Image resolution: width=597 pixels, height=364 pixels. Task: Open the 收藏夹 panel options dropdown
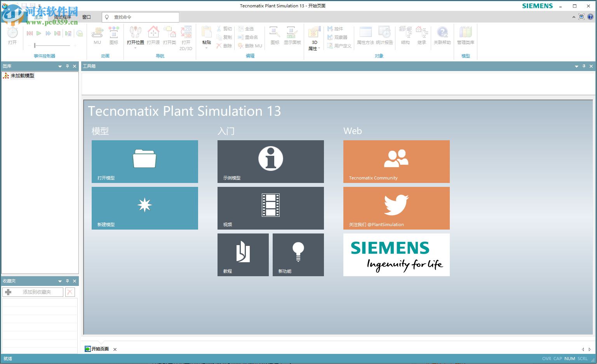60,281
